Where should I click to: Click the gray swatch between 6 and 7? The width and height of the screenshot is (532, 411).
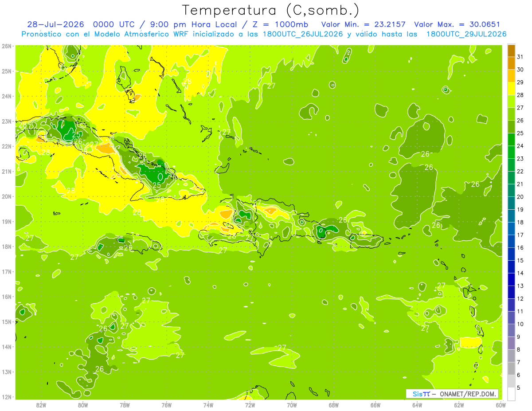click(x=511, y=368)
